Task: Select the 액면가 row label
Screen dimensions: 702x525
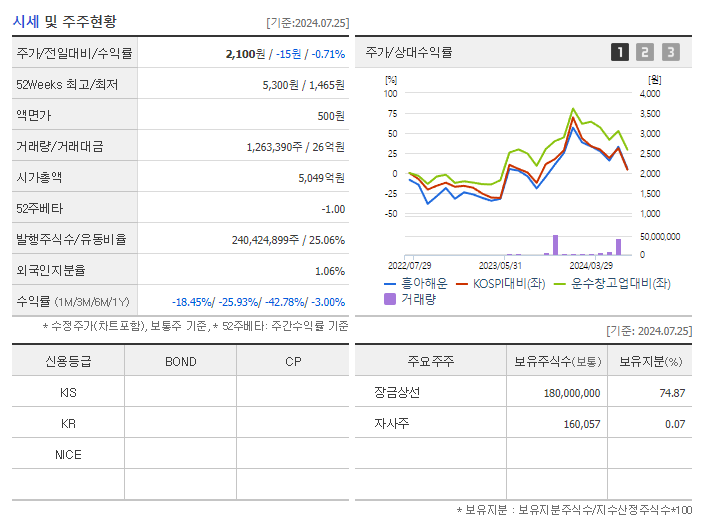Action: tap(34, 115)
